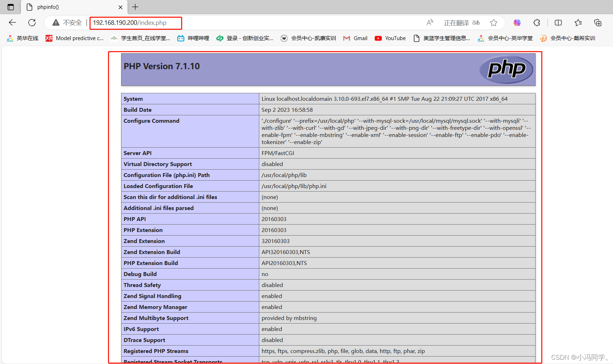Click the PHP logo image
This screenshot has height=364, width=613.
tap(506, 69)
